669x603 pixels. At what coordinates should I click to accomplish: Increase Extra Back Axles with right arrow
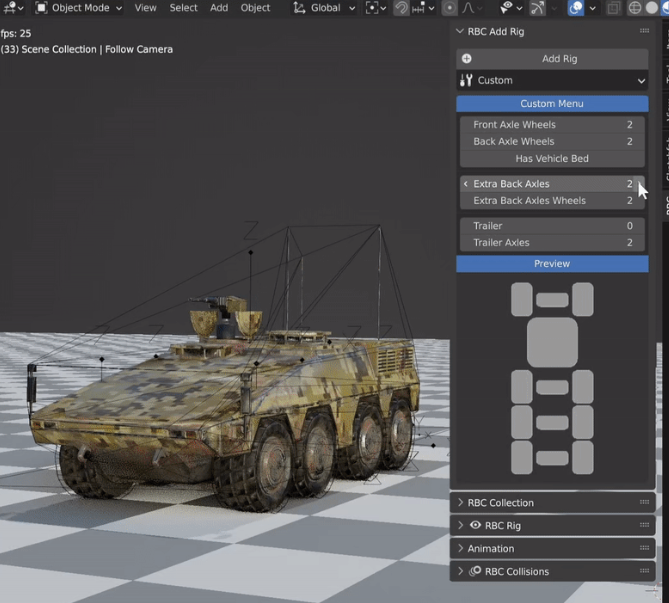pyautogui.click(x=639, y=184)
